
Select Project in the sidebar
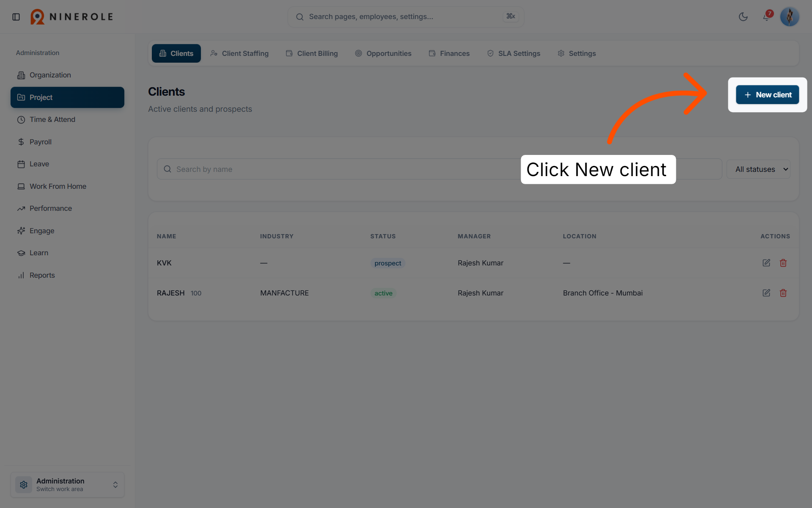(x=67, y=97)
